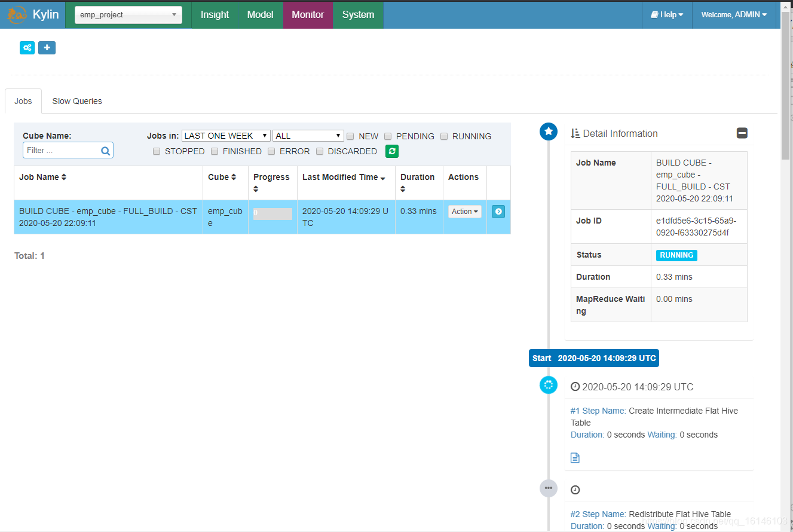Click the blue plus add button

47,48
